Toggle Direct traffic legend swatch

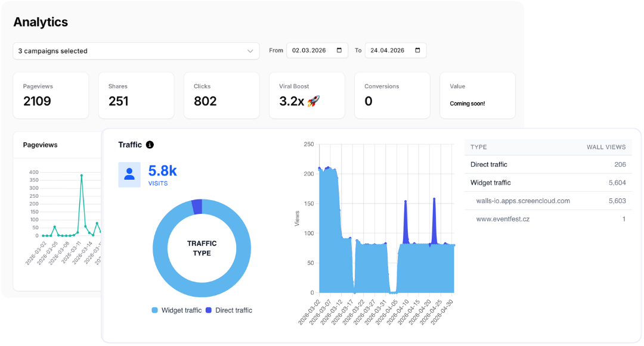point(209,310)
